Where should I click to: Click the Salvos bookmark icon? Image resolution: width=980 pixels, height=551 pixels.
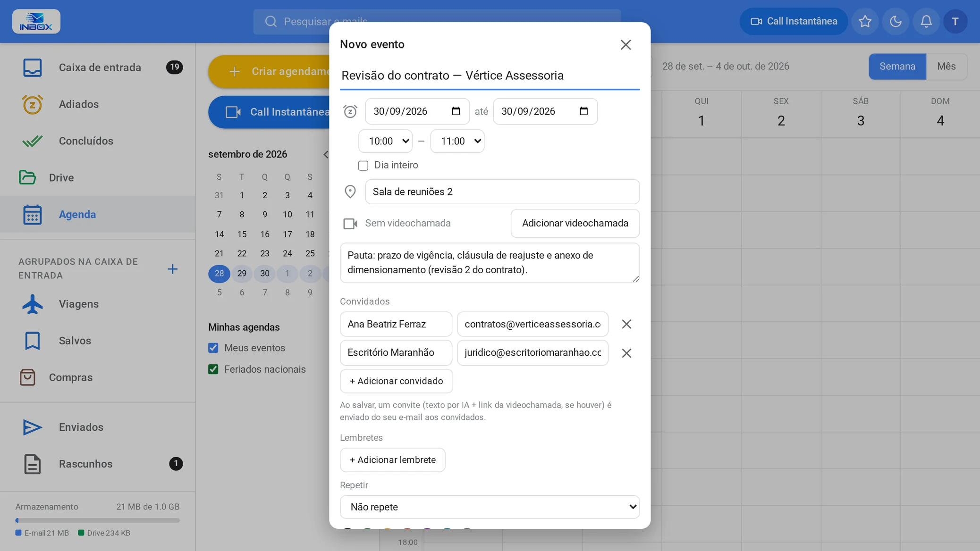tap(33, 341)
